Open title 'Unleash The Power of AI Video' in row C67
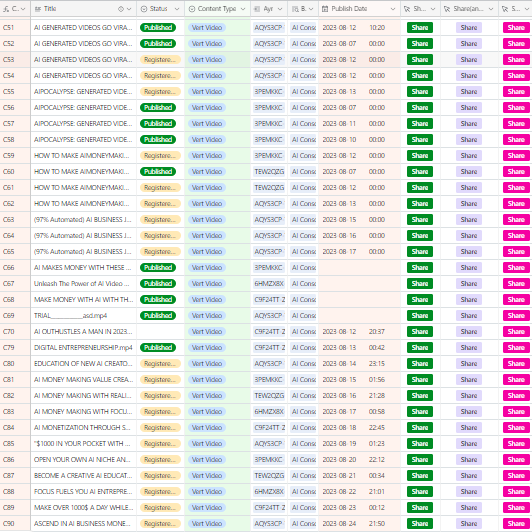532x532 pixels. [x=81, y=284]
